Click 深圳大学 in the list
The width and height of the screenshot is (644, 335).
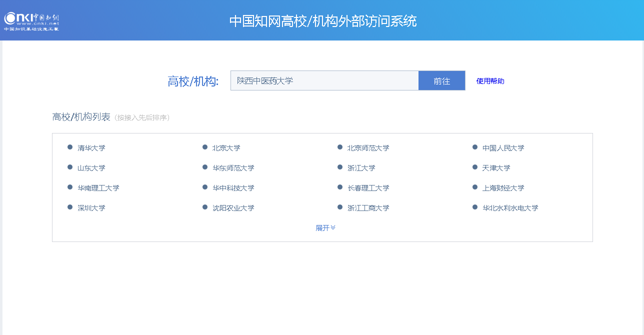tap(91, 208)
